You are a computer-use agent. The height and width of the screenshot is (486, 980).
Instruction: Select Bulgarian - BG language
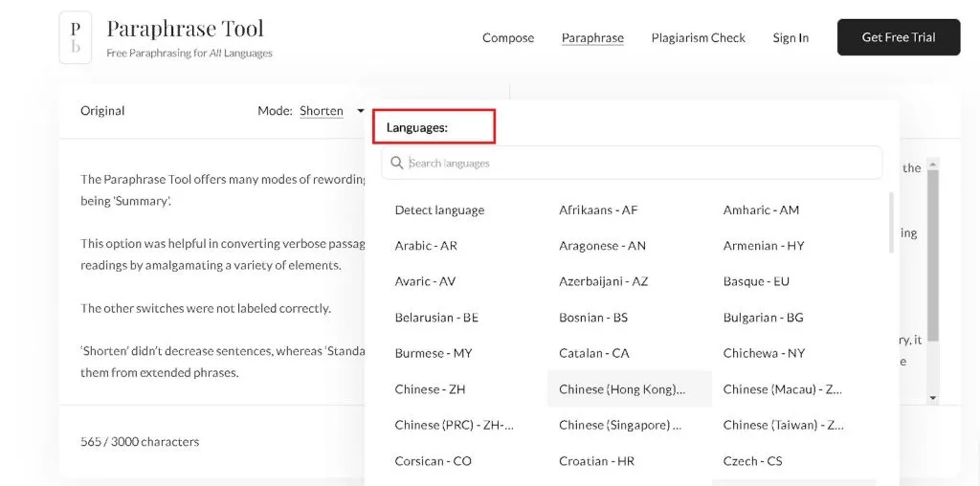point(763,318)
